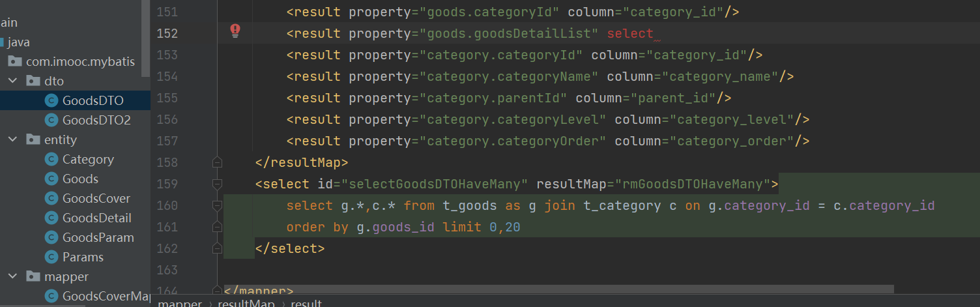Click the resultMap breadcrumb
Viewport: 980px width, 307px height.
point(246,303)
